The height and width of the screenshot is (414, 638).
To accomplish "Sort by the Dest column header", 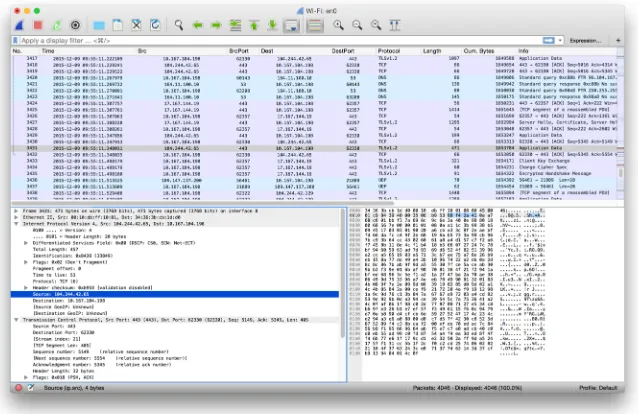I will [x=267, y=51].
